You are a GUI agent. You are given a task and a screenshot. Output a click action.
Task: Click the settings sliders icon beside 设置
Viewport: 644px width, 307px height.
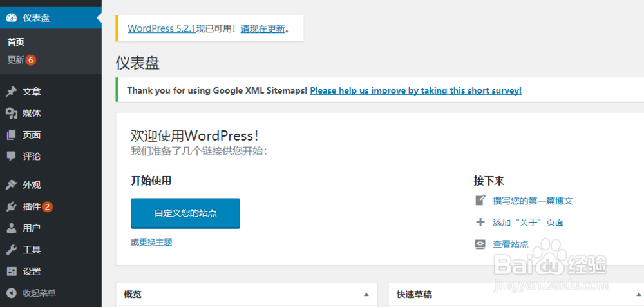[x=11, y=272]
